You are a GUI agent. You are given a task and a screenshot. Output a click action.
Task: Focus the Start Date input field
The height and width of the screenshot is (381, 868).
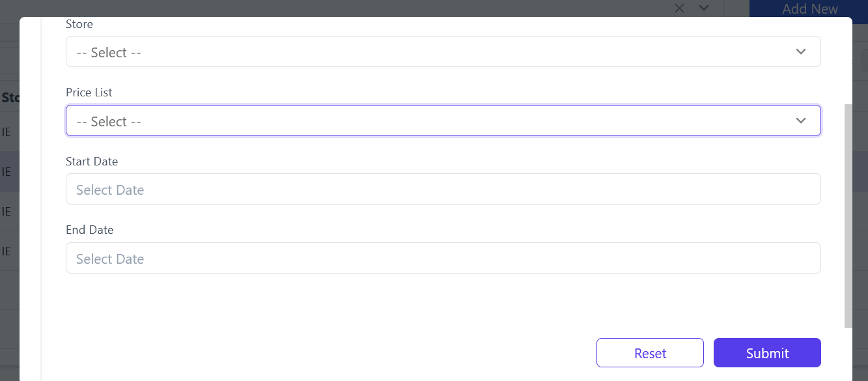click(443, 189)
